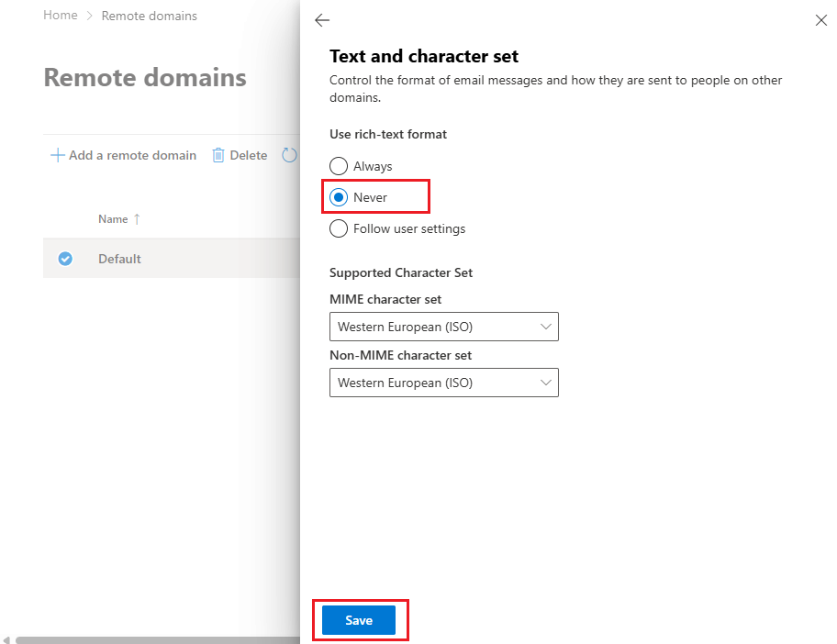Click the Refresh circular arrow icon
Screen dimensions: 837x644
point(289,155)
